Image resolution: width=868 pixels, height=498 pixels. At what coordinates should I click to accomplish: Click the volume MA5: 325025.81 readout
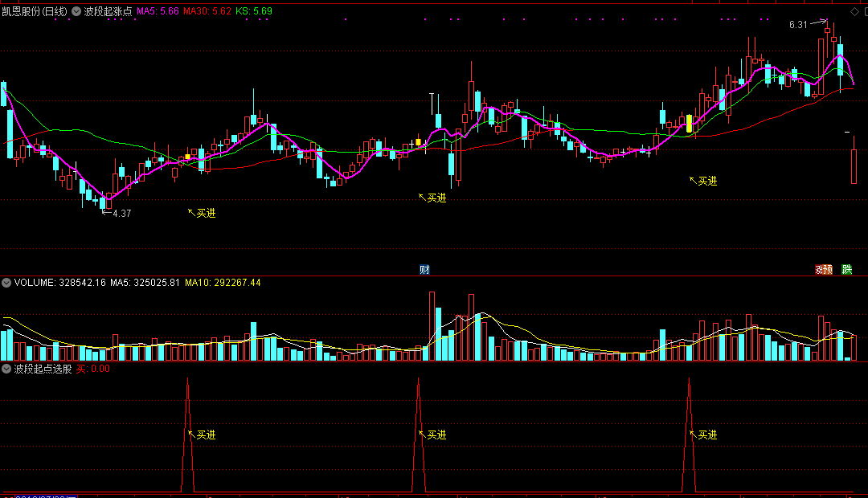(x=145, y=283)
